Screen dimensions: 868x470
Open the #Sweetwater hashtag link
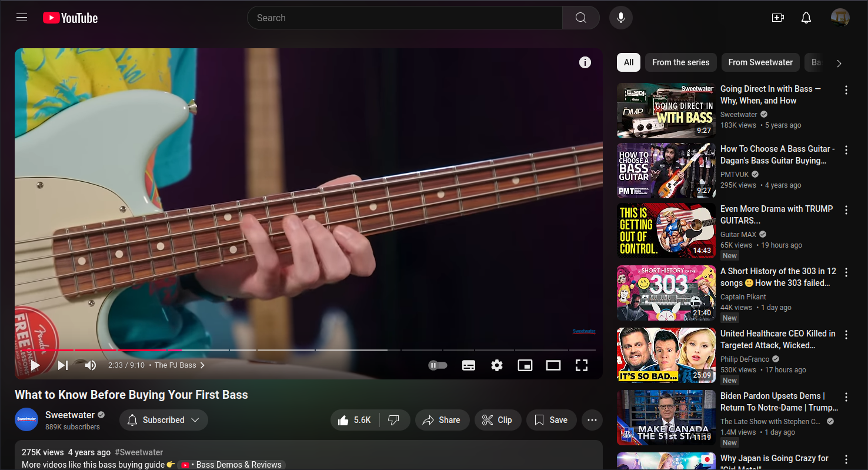tap(139, 452)
